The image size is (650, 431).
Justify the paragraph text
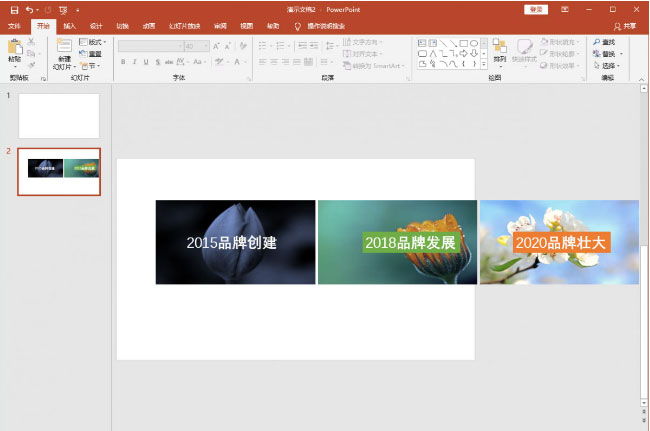click(x=297, y=62)
